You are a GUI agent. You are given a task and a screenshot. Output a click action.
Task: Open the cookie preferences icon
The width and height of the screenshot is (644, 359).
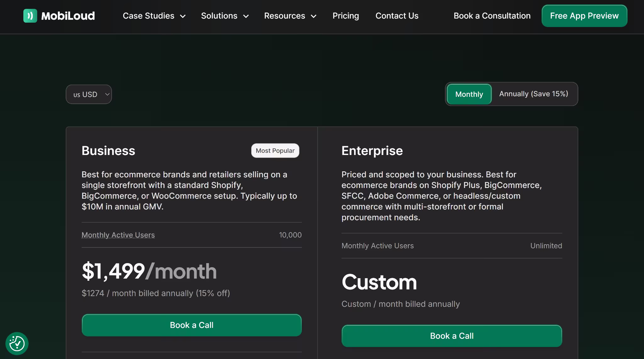17,344
